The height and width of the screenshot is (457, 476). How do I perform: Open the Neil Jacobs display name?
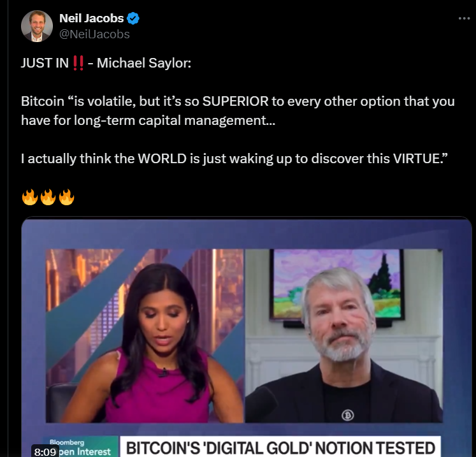[x=91, y=18]
